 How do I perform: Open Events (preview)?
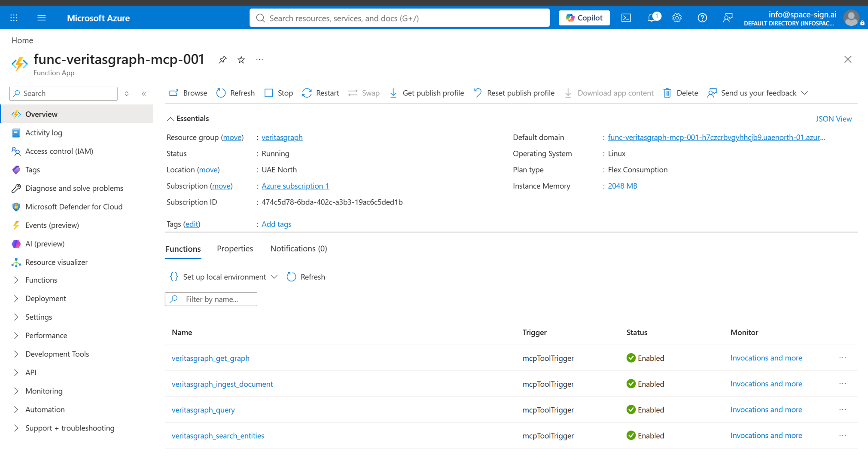[52, 225]
